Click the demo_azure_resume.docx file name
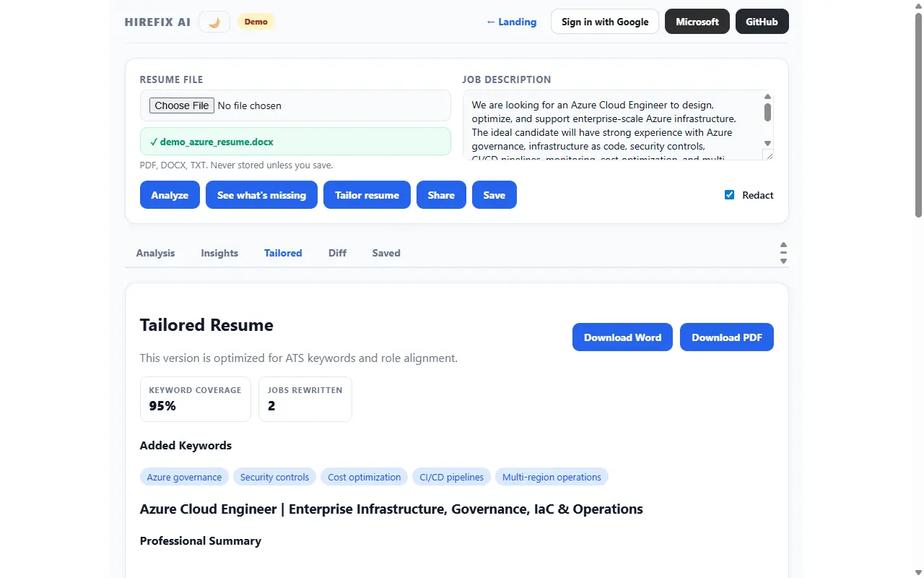 (x=217, y=142)
